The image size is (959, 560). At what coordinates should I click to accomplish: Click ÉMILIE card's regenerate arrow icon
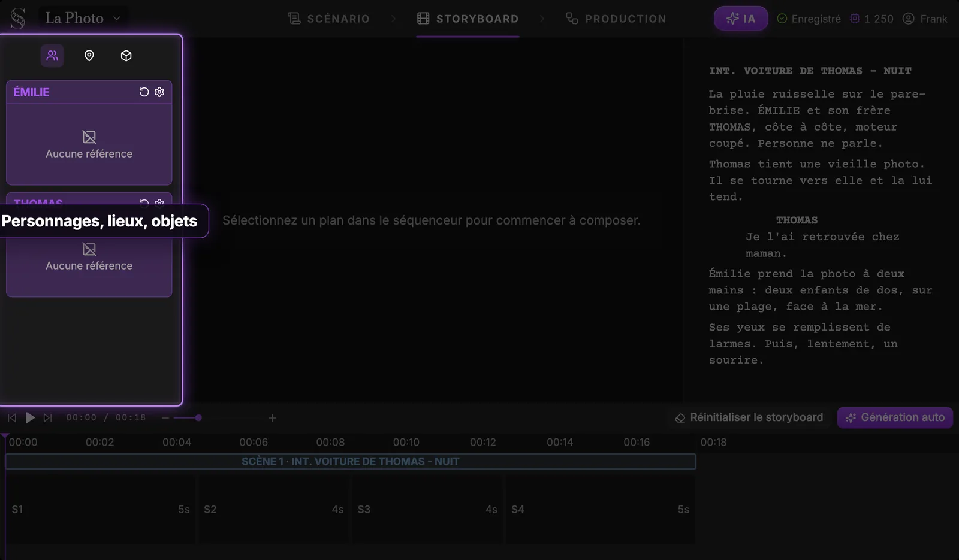pos(144,92)
